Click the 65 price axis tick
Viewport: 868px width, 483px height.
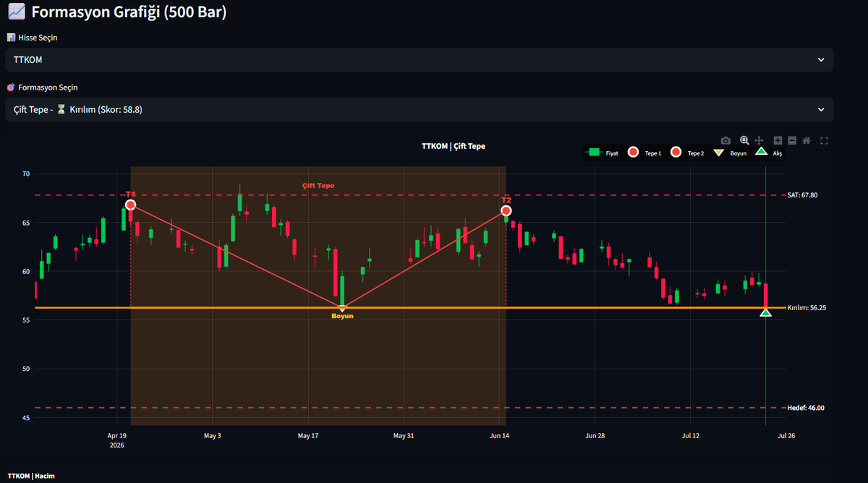tap(25, 223)
